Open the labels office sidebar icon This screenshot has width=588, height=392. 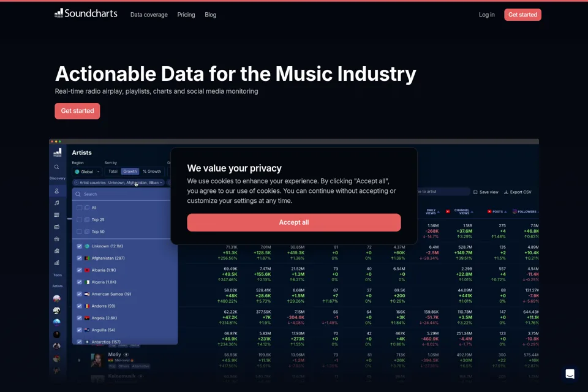pyautogui.click(x=56, y=251)
